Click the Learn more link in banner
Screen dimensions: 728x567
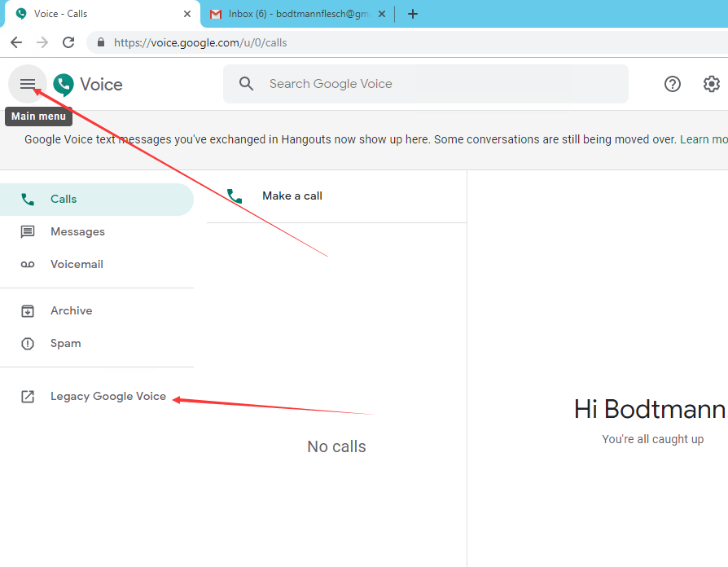[704, 139]
